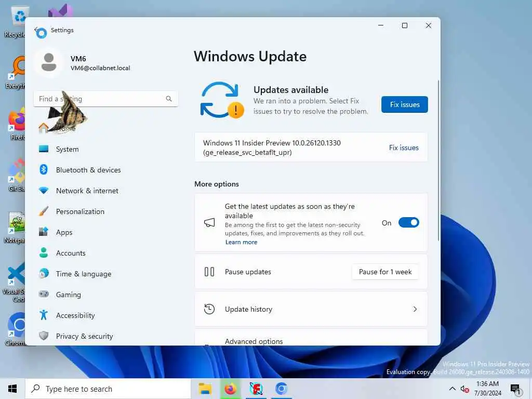Open System settings category
532x399 pixels.
pyautogui.click(x=105, y=149)
